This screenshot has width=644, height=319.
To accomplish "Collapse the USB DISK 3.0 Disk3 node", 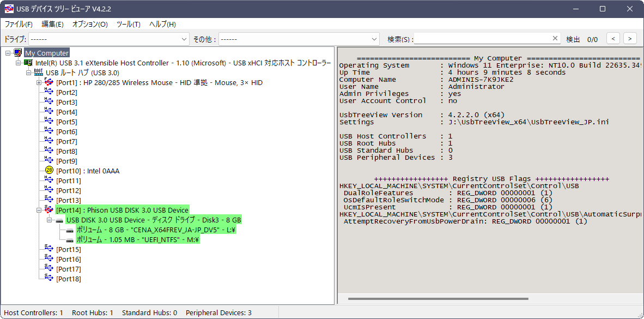I will point(49,220).
